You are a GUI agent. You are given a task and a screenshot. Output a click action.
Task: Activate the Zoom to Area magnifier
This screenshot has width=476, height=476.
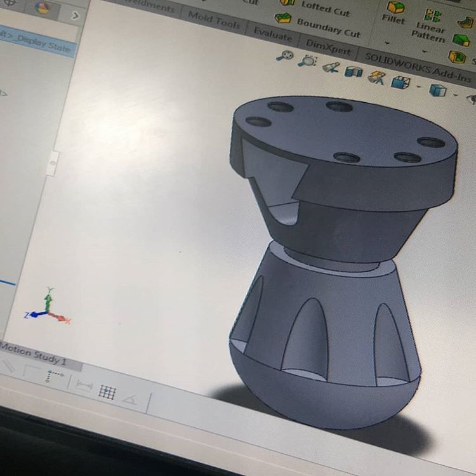point(307,60)
